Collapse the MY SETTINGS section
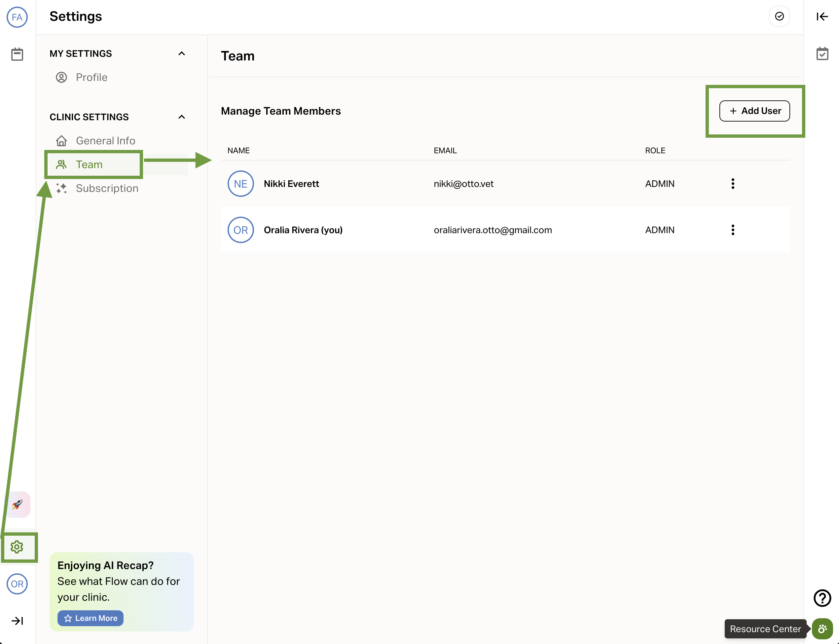Viewport: 839px width, 644px height. 182,54
